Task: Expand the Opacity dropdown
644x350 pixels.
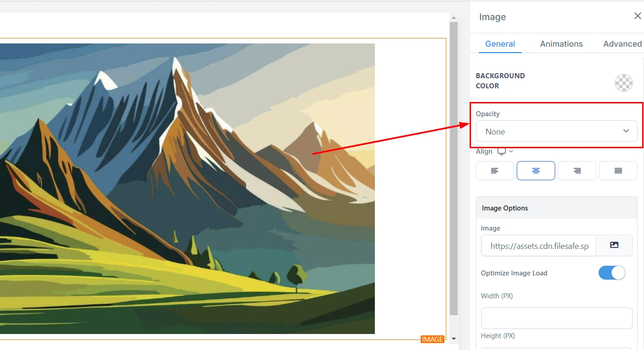Action: (x=557, y=131)
